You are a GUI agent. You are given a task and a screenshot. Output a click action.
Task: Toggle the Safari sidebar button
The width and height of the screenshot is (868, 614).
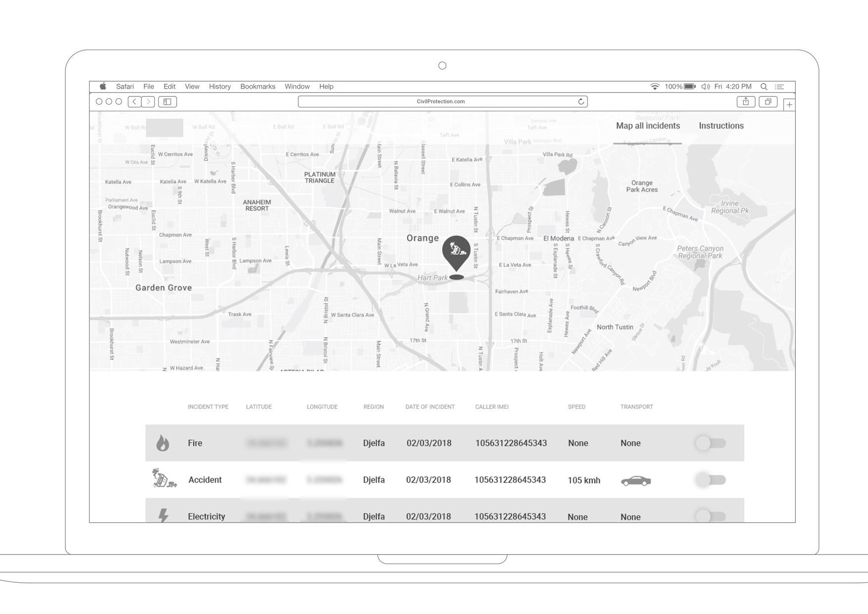tap(167, 102)
